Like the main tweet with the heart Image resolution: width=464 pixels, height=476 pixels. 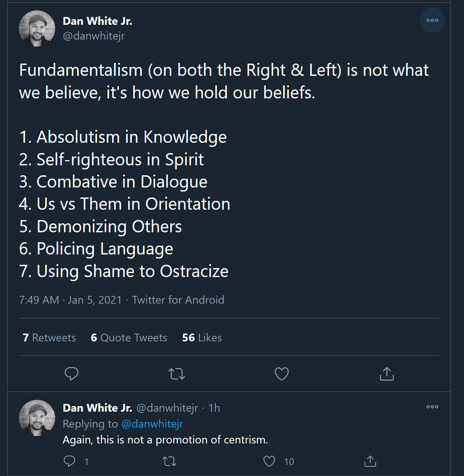point(282,374)
